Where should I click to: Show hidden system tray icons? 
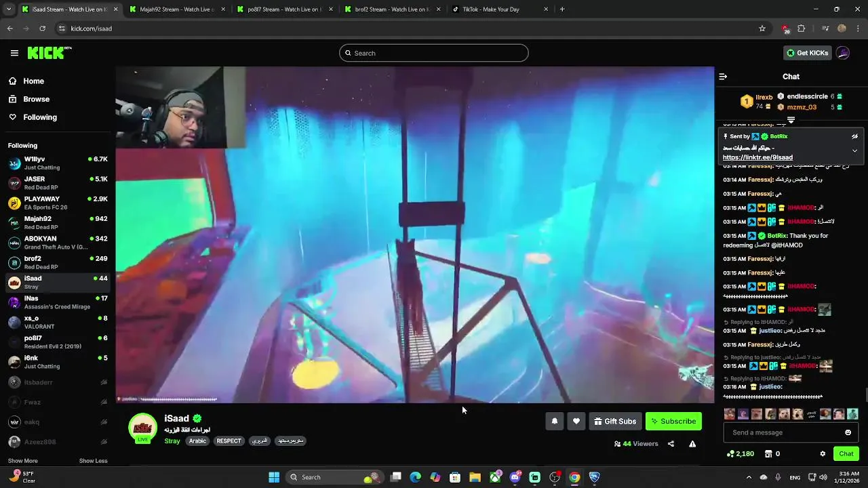(x=749, y=477)
